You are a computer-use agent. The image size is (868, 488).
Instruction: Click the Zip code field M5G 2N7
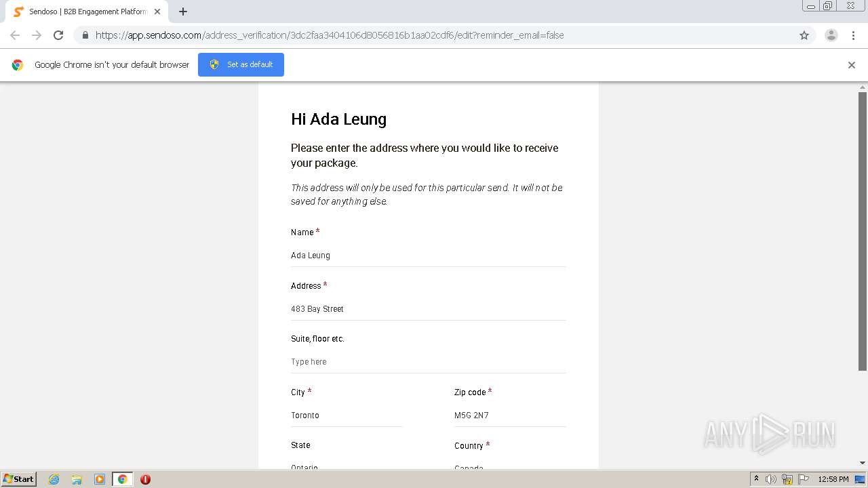coord(510,415)
